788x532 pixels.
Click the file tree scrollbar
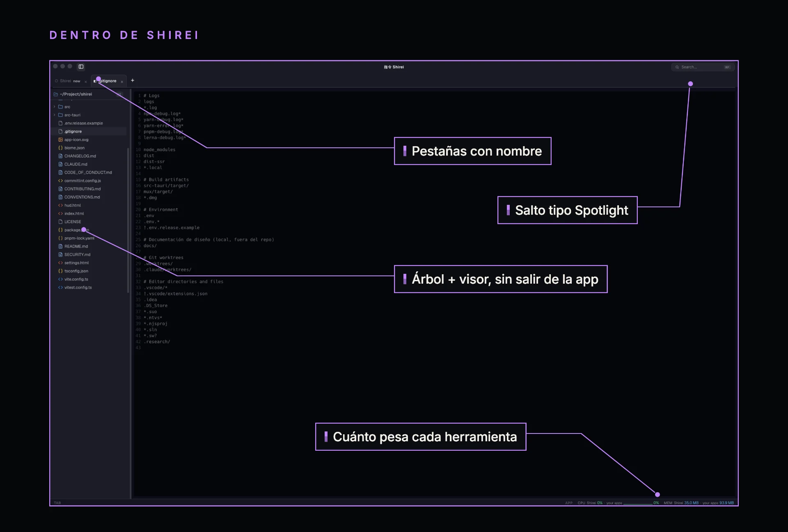[128, 220]
